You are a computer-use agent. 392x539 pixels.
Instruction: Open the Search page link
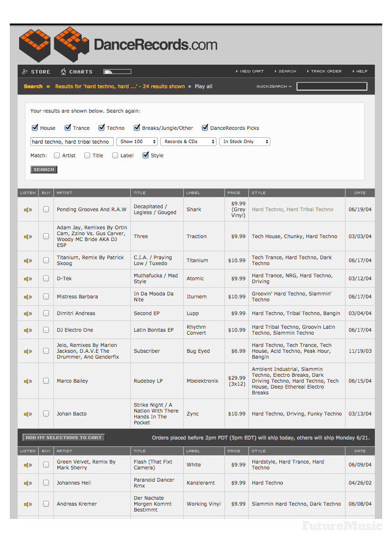pos(285,71)
